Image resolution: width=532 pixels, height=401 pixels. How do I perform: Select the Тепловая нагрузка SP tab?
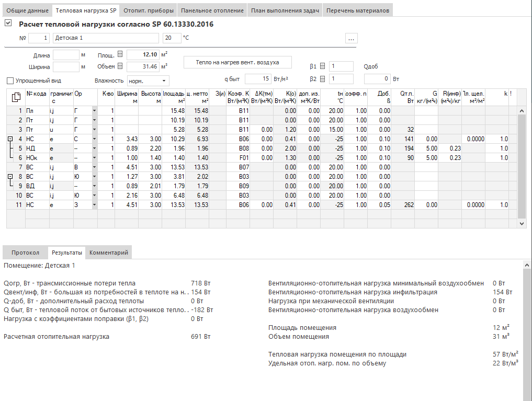[x=86, y=10]
